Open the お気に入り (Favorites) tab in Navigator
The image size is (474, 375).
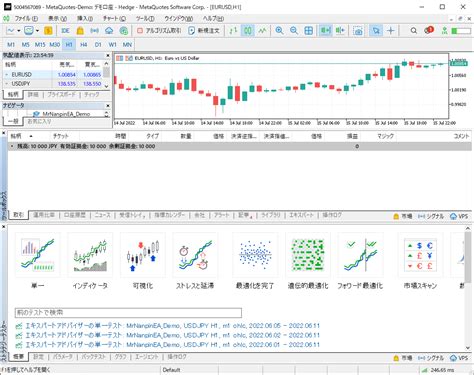coord(39,122)
